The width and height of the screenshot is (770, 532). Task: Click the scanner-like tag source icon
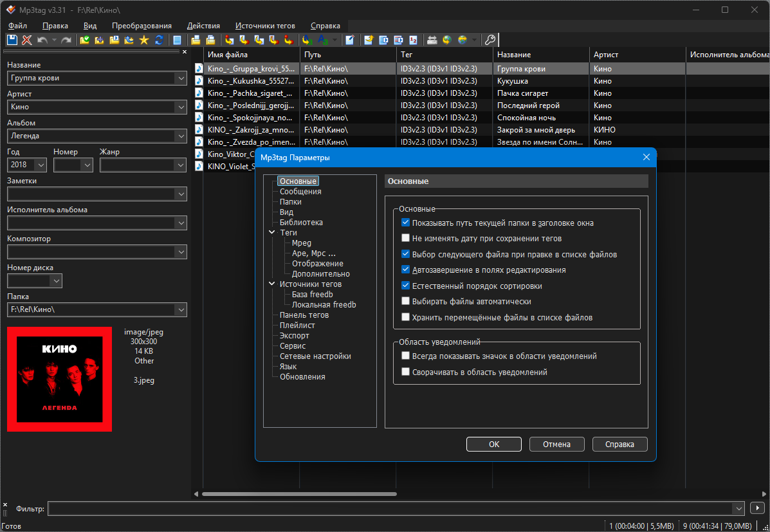click(x=432, y=40)
